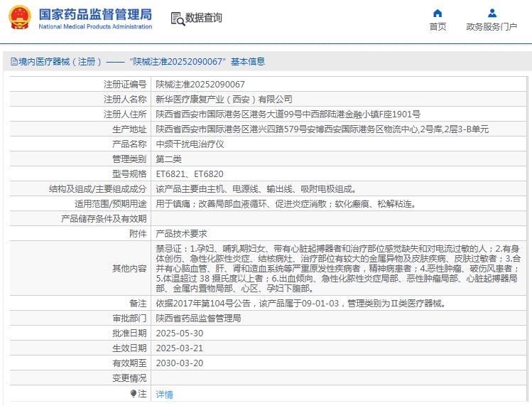Click registrant address ending F座1901号

click(288, 114)
